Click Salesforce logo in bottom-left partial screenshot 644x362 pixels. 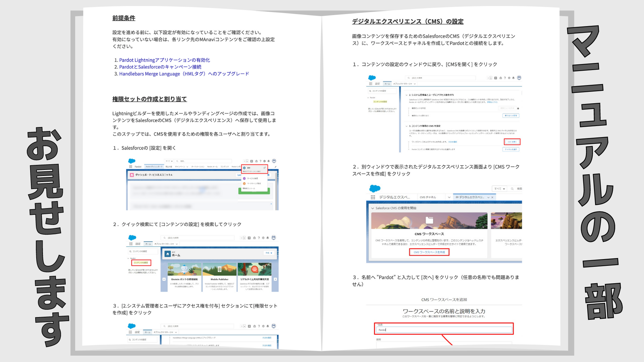click(x=132, y=326)
